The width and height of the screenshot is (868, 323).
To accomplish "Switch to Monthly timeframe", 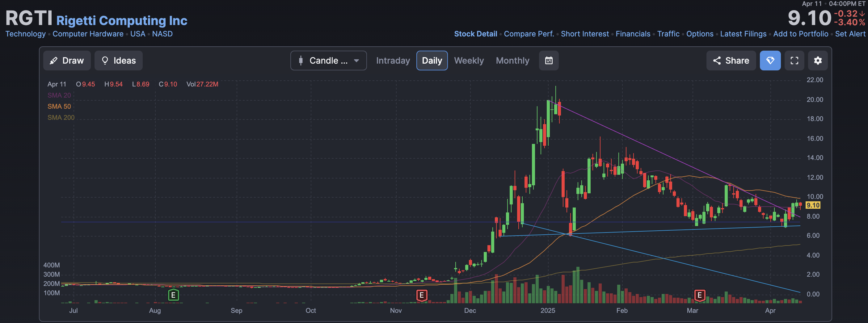I will coord(512,61).
